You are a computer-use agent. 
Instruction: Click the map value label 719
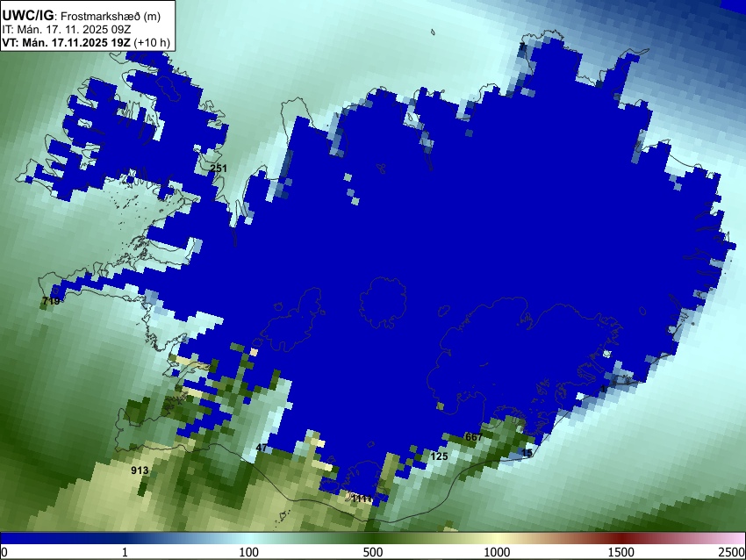51,301
